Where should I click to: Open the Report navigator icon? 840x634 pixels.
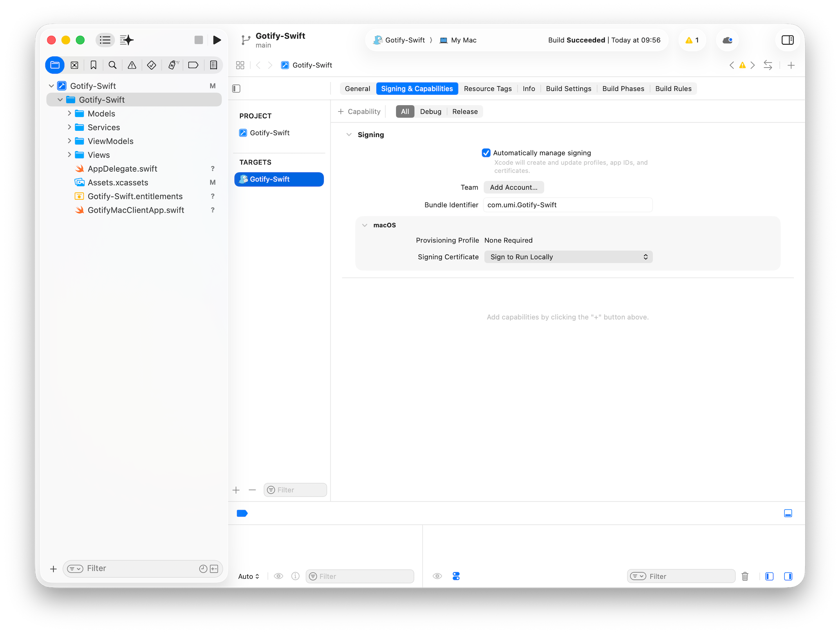213,65
